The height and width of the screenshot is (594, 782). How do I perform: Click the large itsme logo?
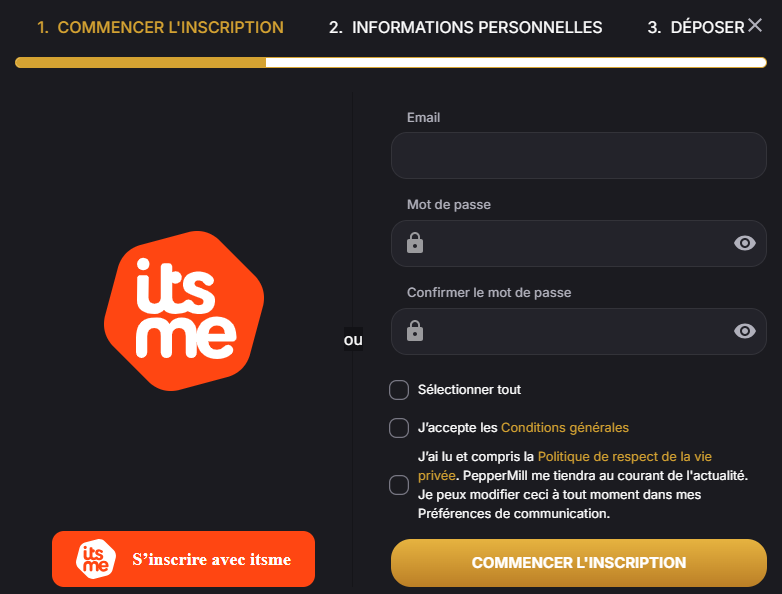(184, 311)
